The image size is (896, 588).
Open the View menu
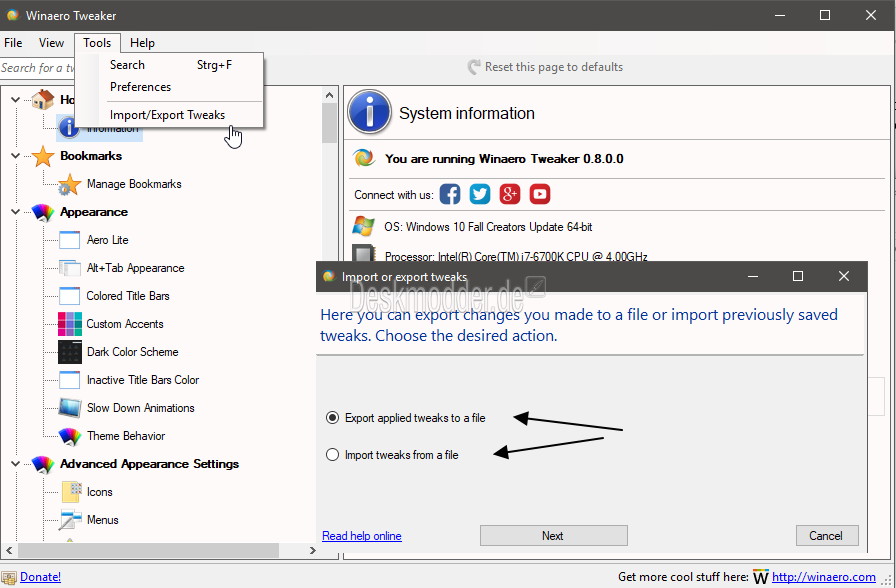pyautogui.click(x=51, y=43)
